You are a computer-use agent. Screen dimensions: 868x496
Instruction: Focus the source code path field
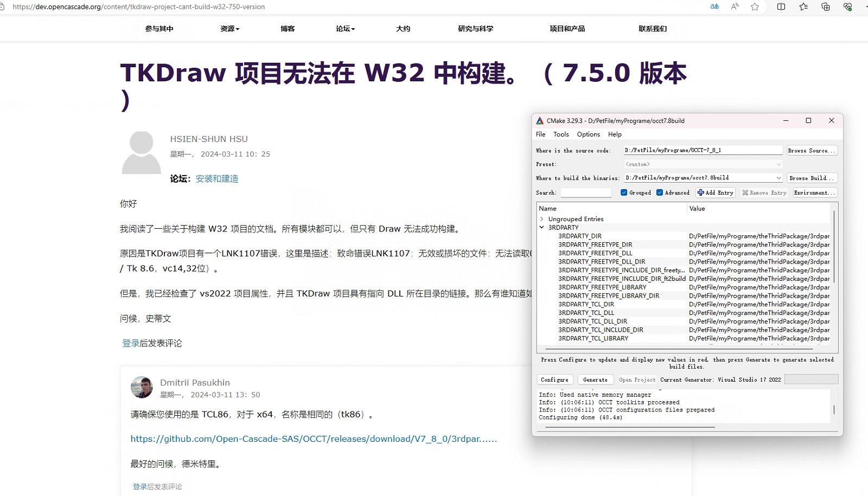click(703, 150)
